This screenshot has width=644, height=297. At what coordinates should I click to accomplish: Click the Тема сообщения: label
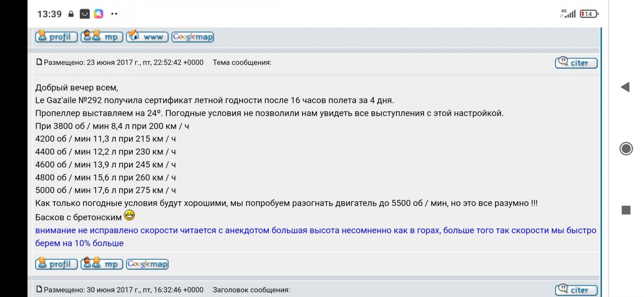242,63
